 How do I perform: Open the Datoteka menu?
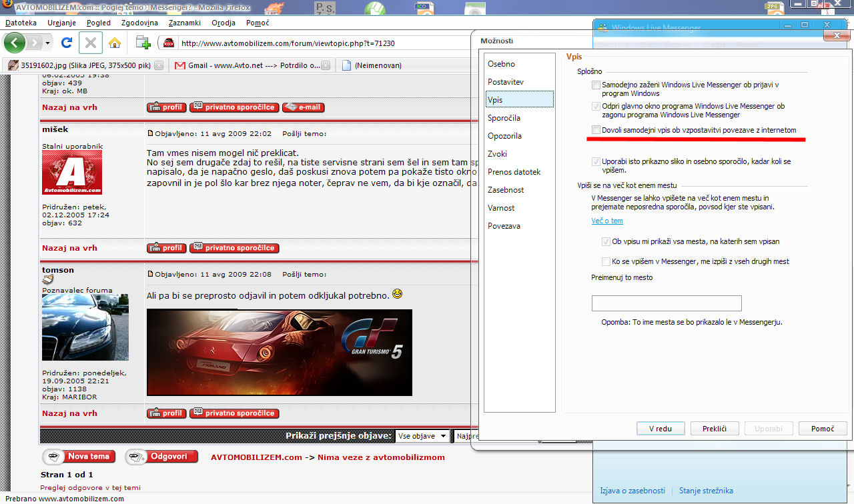21,23
